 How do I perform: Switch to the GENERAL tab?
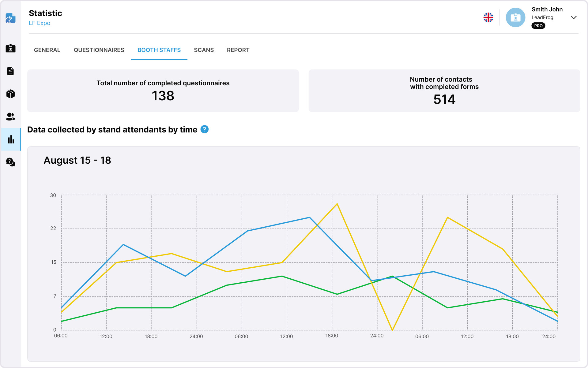pyautogui.click(x=47, y=50)
